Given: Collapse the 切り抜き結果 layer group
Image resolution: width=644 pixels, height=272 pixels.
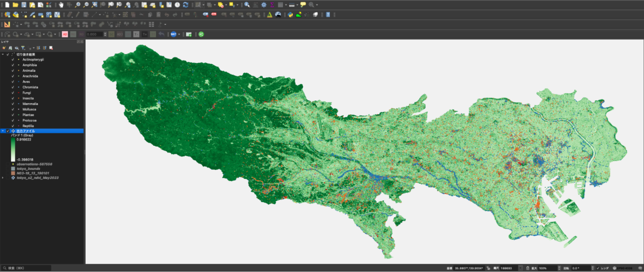Looking at the screenshot, I should click(x=3, y=54).
